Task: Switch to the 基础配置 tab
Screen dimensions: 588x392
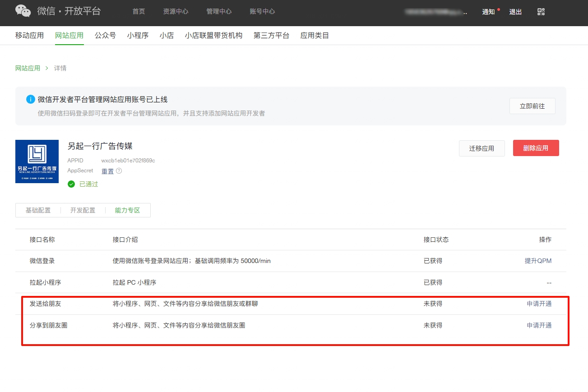Action: pyautogui.click(x=38, y=210)
